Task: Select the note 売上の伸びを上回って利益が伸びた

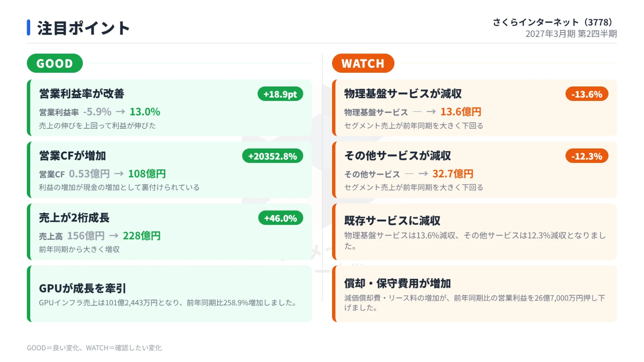Action: [x=97, y=125]
